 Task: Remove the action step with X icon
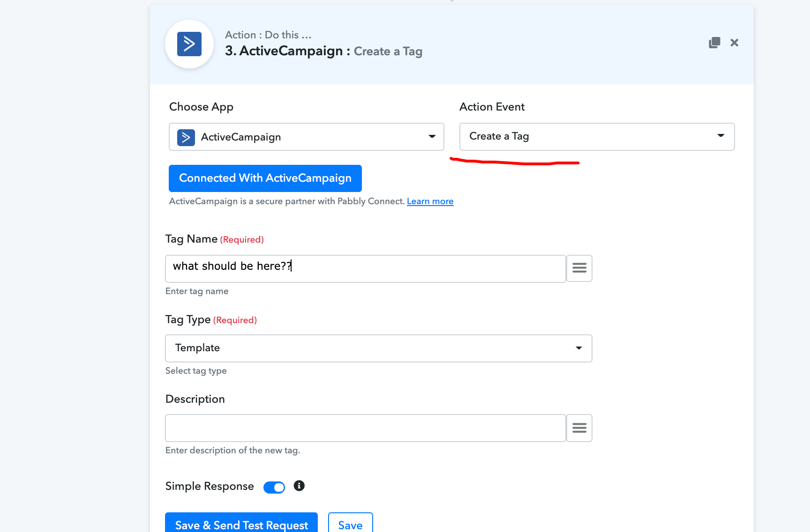[735, 43]
